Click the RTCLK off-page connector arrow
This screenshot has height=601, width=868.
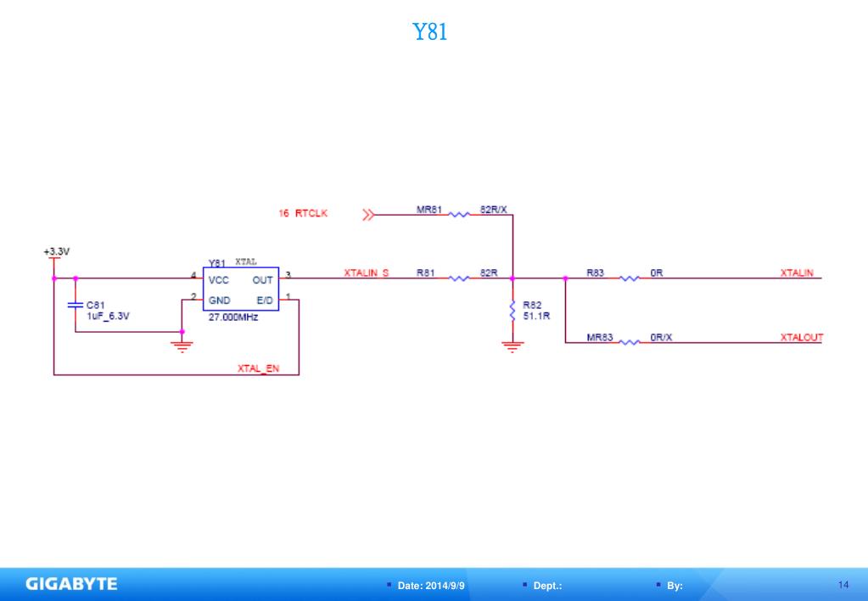[x=368, y=215]
